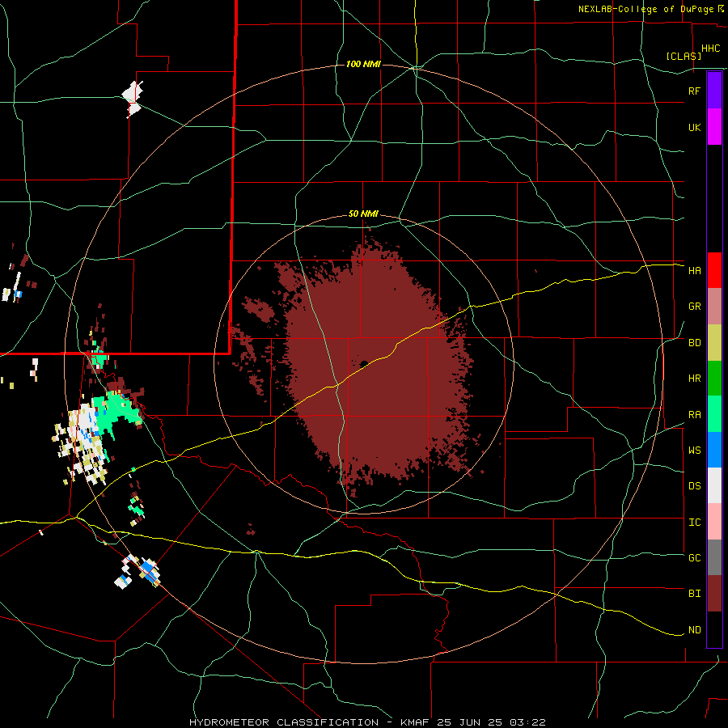Click the white DS legend swatch
Screen dimensions: 728x728
pos(714,485)
